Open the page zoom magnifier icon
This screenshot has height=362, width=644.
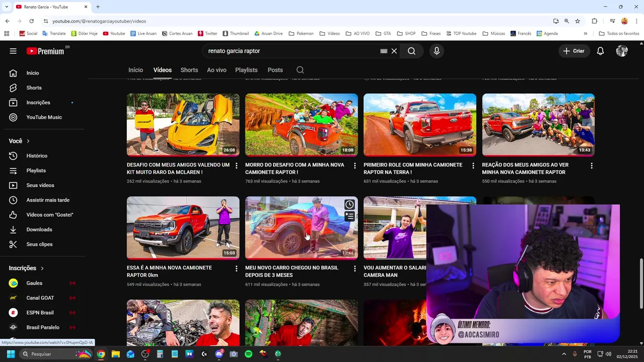coord(567,21)
